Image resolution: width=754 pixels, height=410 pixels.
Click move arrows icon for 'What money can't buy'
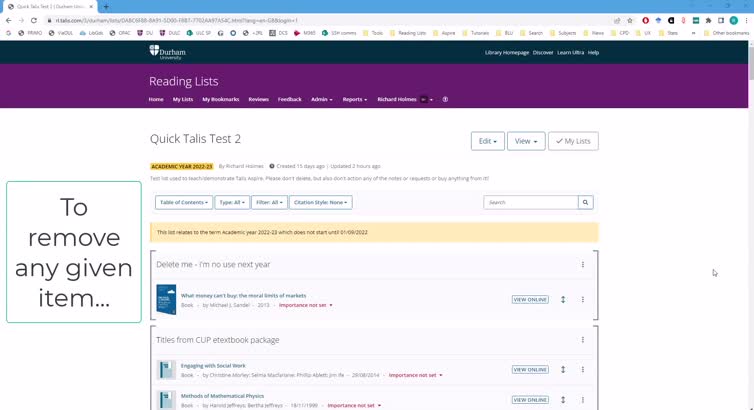coord(563,299)
